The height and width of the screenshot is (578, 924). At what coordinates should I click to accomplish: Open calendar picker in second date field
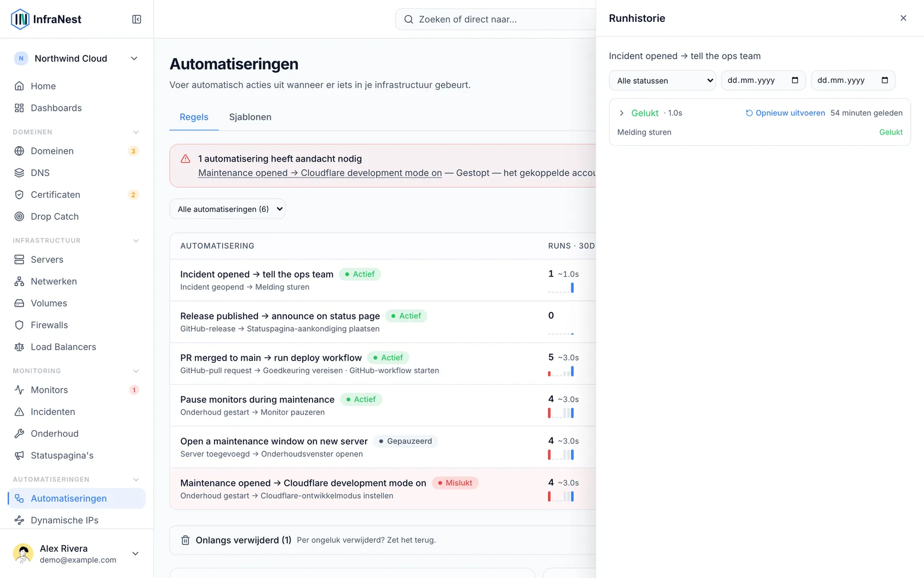click(885, 81)
